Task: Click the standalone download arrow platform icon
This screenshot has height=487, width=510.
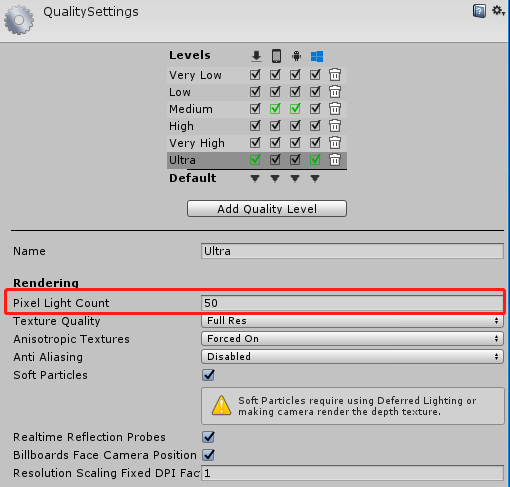Action: (256, 56)
